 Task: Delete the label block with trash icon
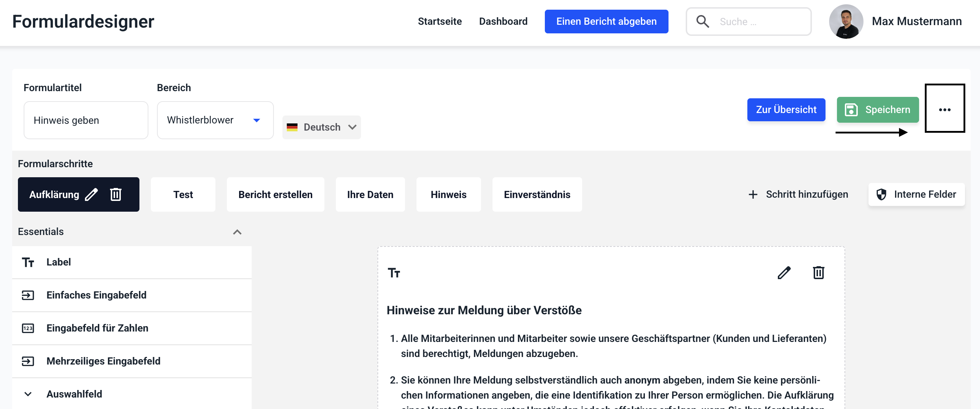click(x=818, y=273)
